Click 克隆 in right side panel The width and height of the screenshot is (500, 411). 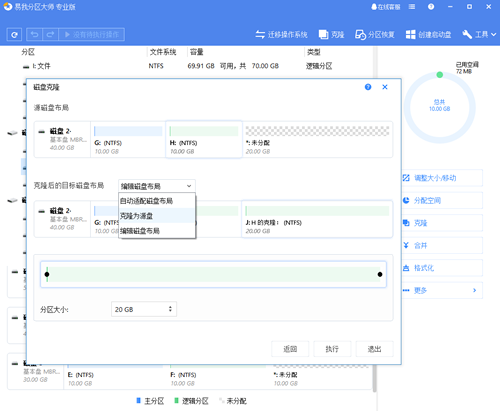tap(442, 223)
